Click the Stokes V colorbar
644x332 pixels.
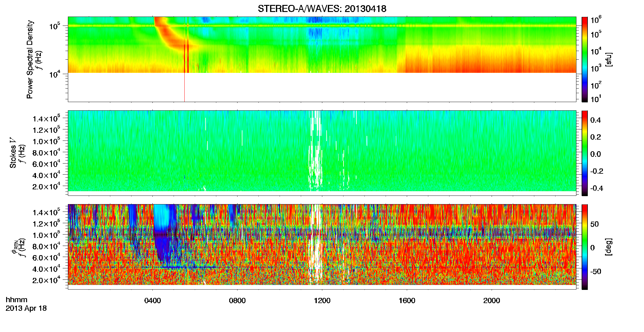tap(585, 153)
